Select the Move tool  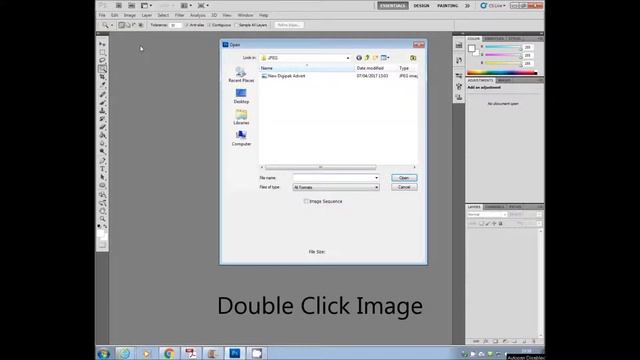pos(102,44)
